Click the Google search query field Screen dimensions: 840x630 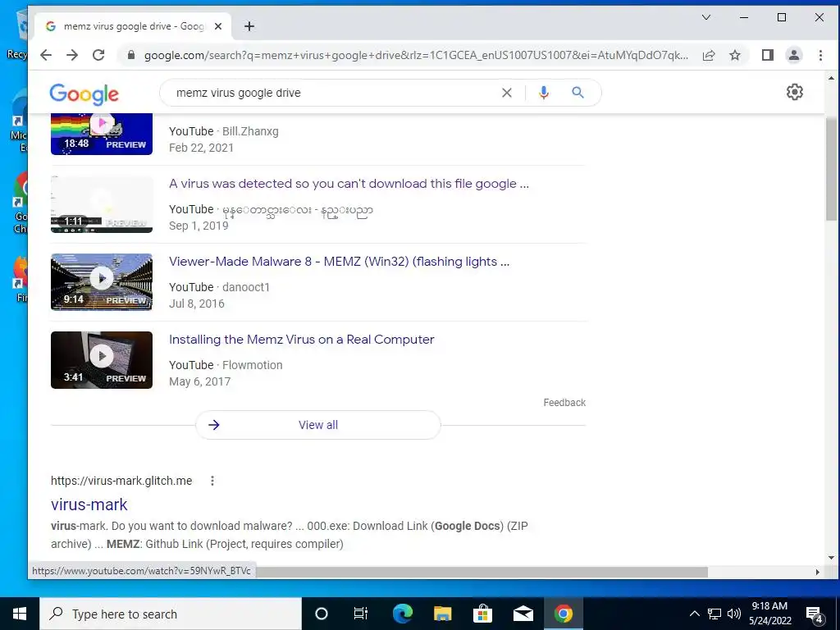pos(332,93)
